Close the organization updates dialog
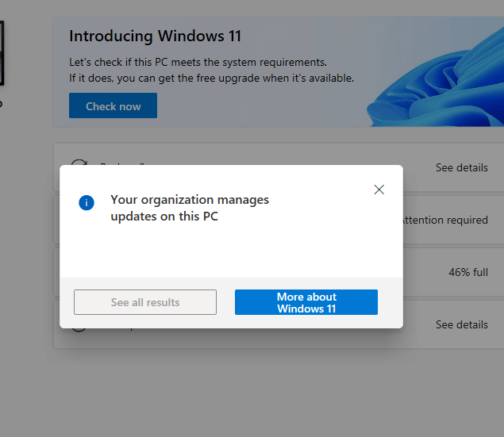 pos(379,190)
